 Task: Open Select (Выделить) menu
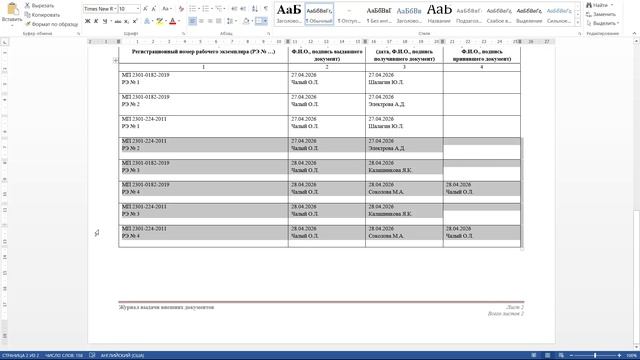point(602,23)
